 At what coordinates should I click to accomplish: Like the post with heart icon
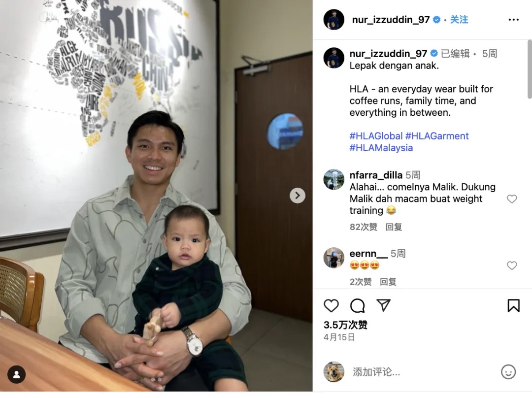tap(331, 306)
